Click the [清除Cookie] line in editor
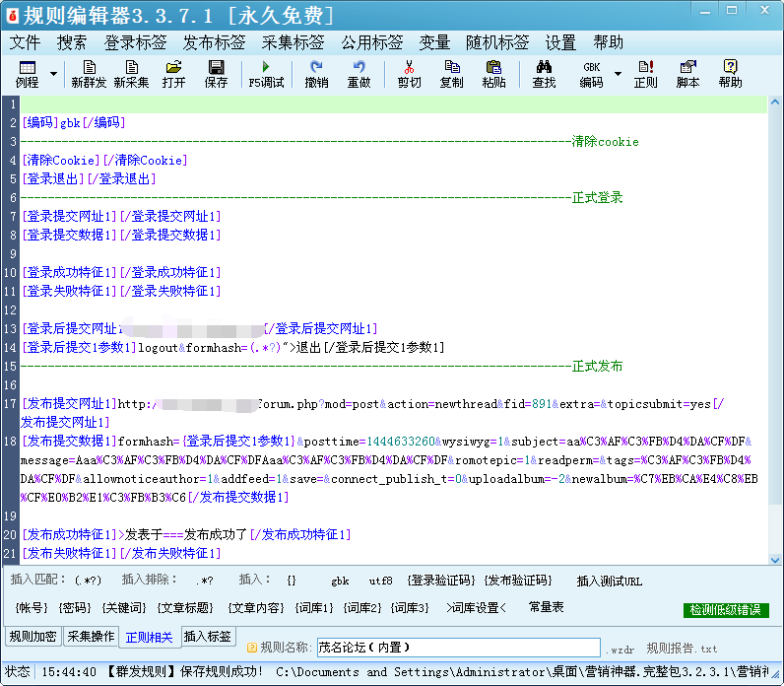Image resolution: width=784 pixels, height=686 pixels. (x=104, y=160)
